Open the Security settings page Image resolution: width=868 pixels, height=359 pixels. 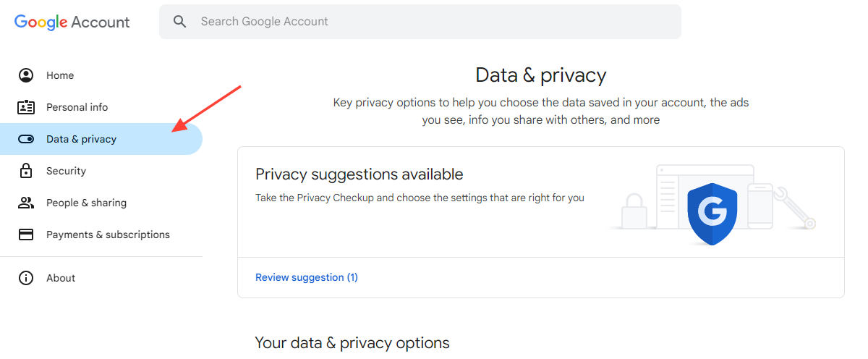click(66, 171)
